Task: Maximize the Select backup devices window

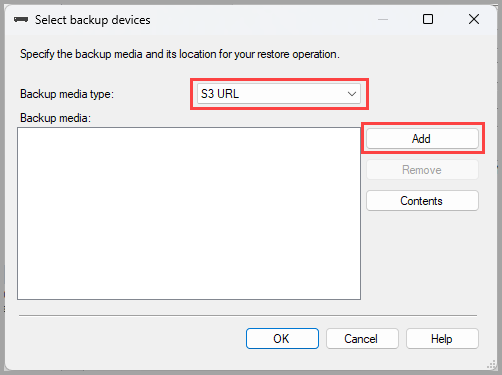Action: click(428, 19)
